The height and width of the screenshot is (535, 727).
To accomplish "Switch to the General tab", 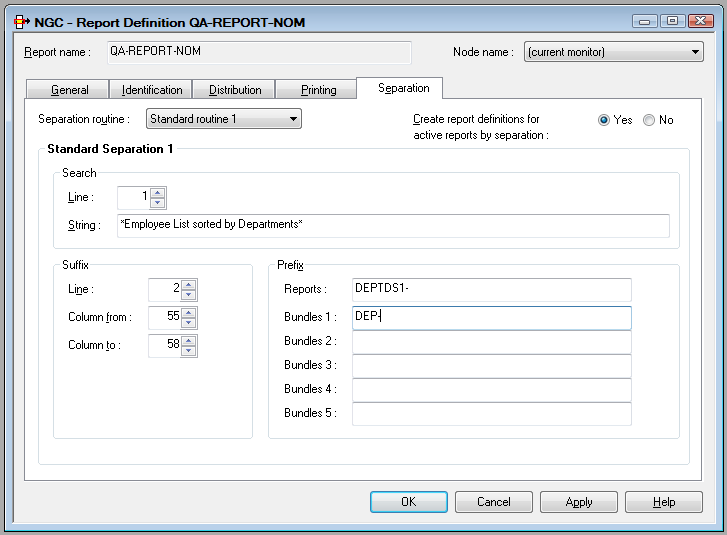I will pos(70,90).
